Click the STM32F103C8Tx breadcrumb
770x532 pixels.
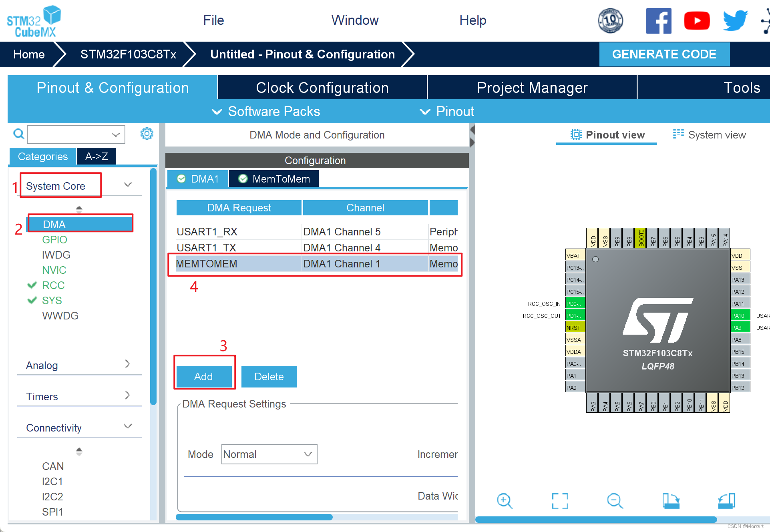click(128, 54)
